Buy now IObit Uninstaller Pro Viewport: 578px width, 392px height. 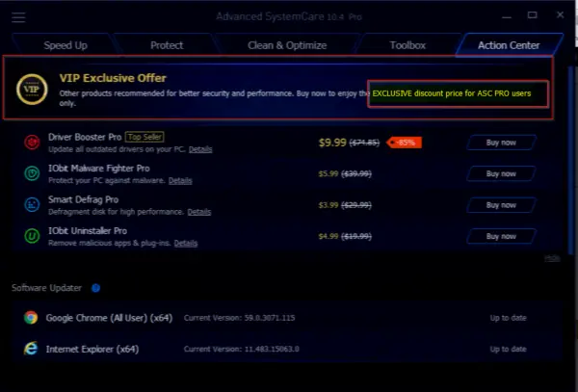coord(501,237)
